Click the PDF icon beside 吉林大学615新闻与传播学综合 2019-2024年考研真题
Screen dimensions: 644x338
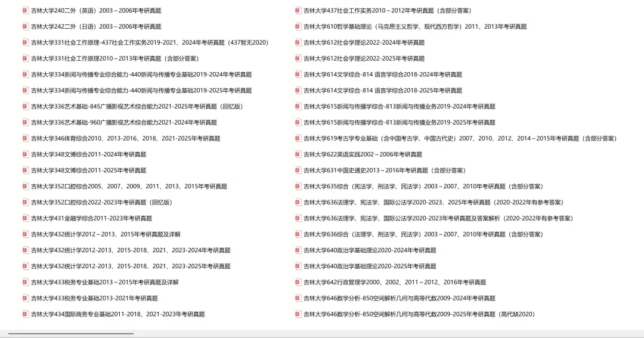tap(298, 107)
